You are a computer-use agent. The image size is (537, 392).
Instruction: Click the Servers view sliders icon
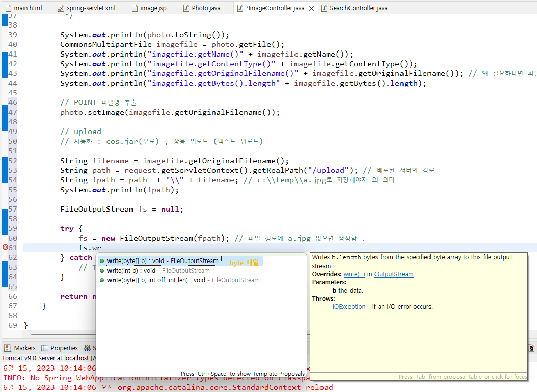point(87,348)
